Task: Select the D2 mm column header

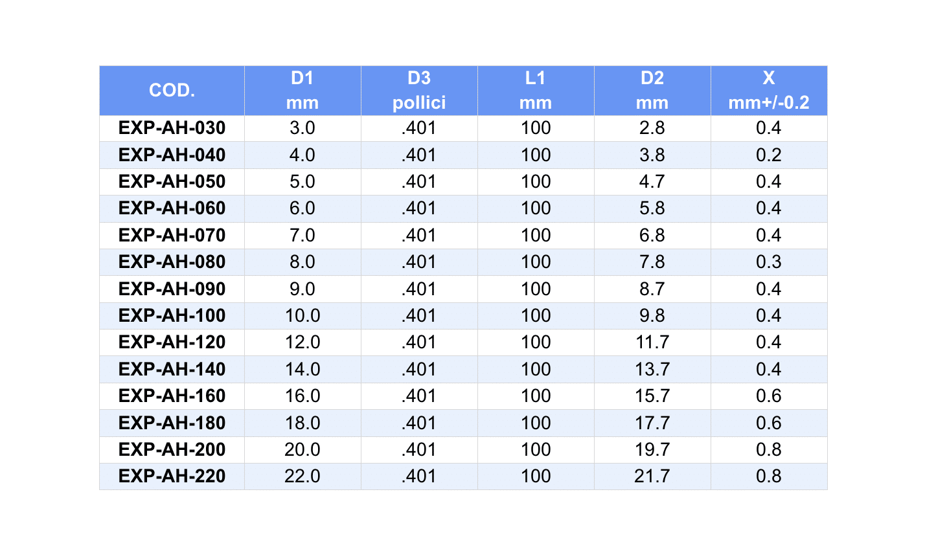Action: pos(652,91)
